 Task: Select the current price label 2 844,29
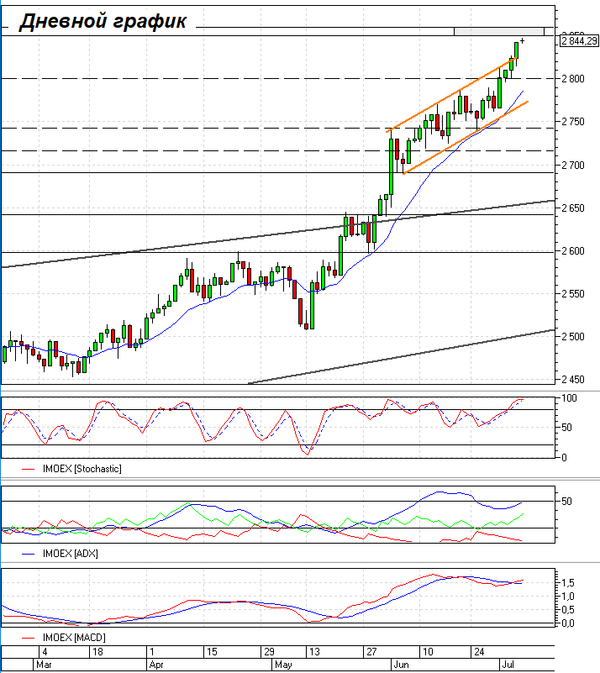579,41
